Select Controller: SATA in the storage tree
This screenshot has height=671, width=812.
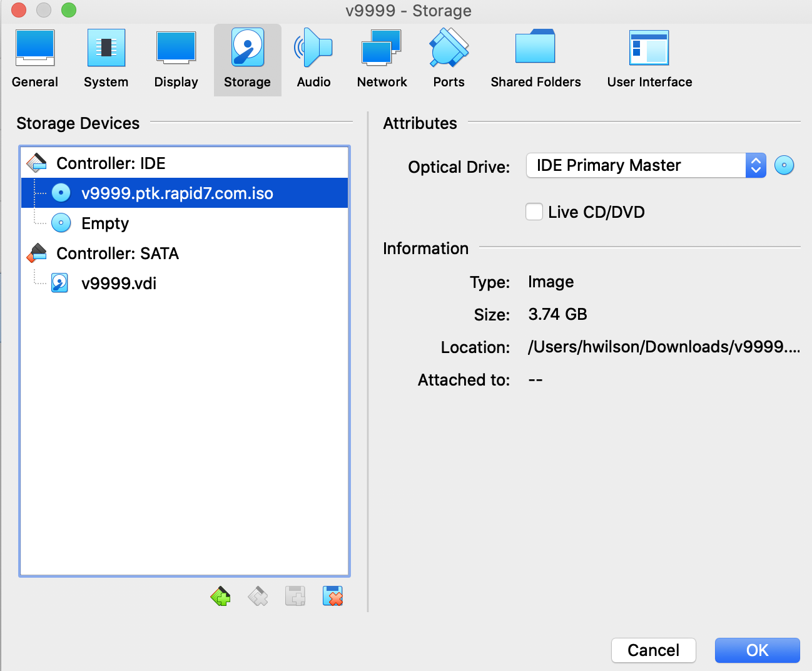tap(118, 254)
